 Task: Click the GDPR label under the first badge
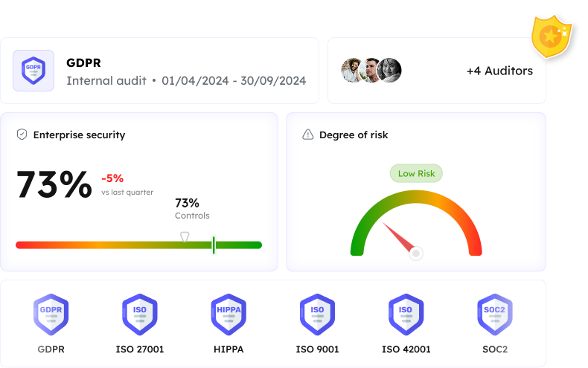[x=51, y=349]
